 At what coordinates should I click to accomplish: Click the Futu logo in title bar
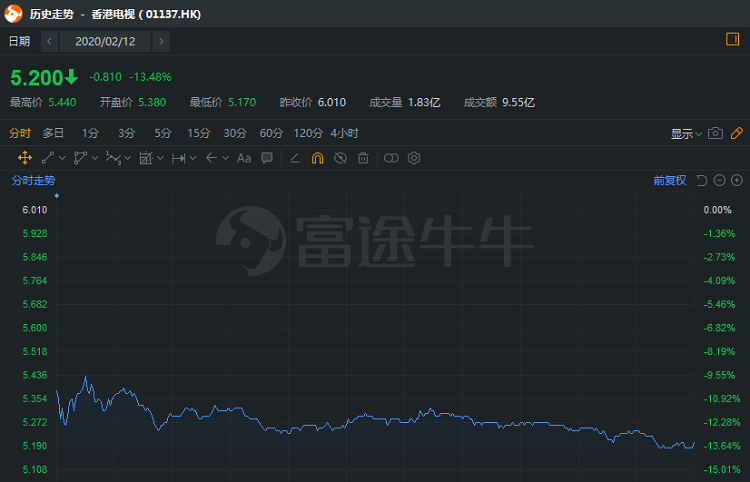13,14
